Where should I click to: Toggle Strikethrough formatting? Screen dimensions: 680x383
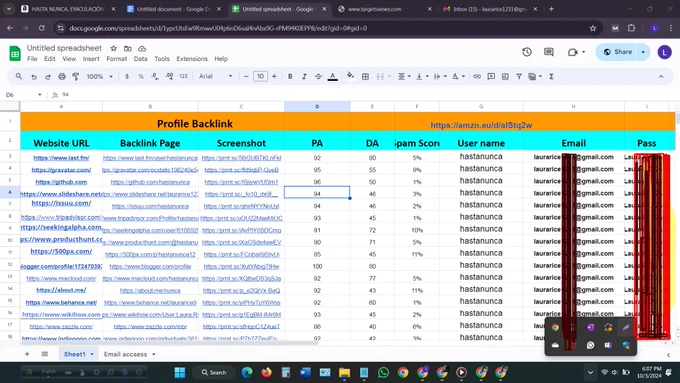tap(318, 76)
